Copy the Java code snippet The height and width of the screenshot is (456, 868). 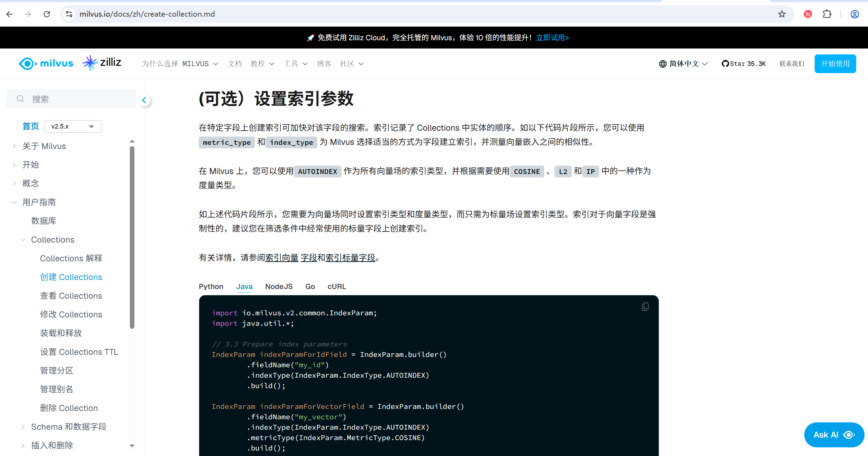pos(645,306)
